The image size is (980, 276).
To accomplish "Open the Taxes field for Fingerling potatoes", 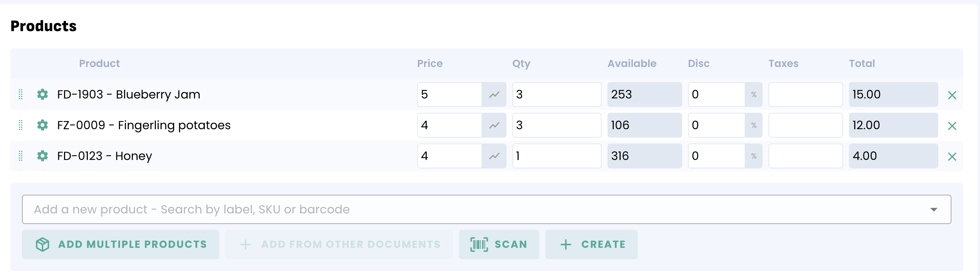I will (x=805, y=125).
